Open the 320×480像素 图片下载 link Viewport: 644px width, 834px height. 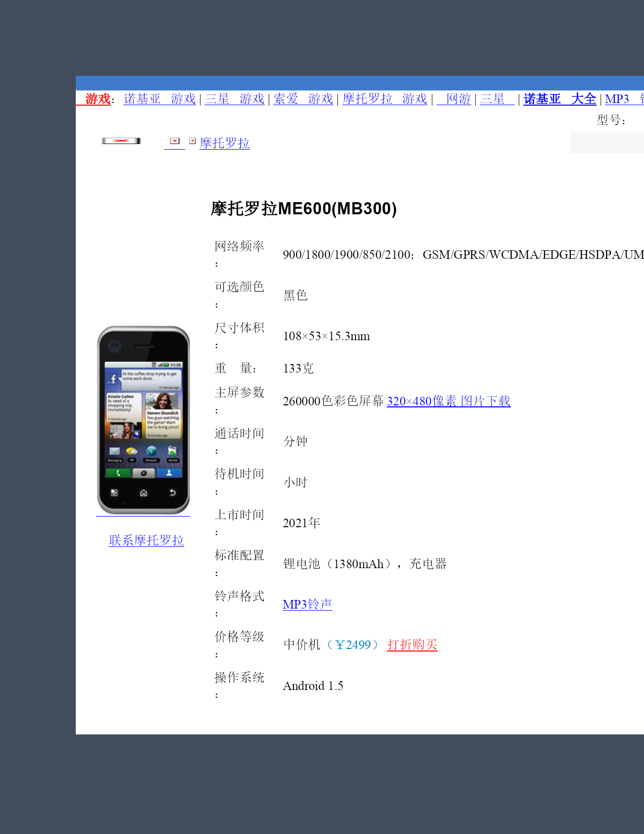[x=449, y=401]
